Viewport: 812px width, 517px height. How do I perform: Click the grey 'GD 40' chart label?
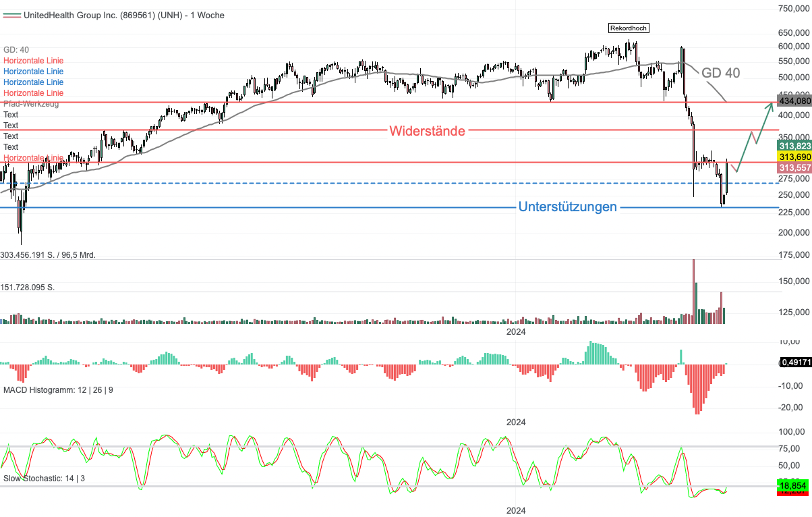click(x=721, y=73)
